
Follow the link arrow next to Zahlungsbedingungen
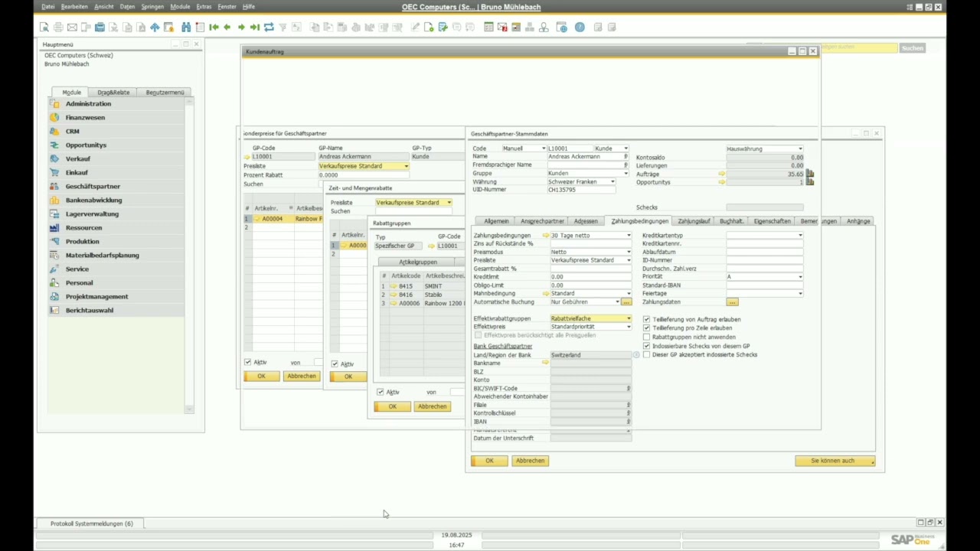coord(546,236)
